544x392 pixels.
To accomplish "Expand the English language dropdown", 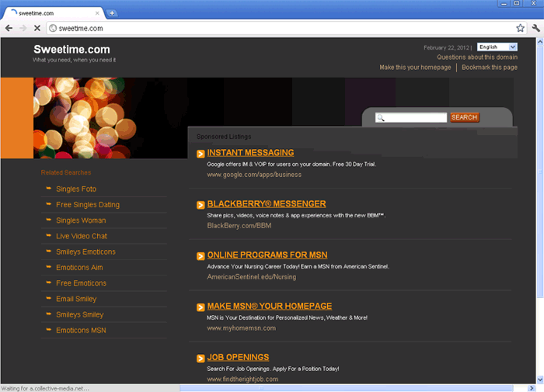I will click(497, 47).
